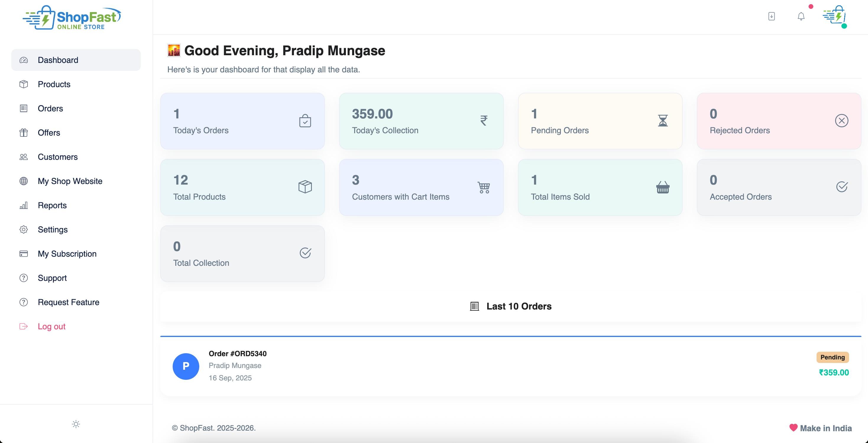Navigate to My Shop Website

70,181
